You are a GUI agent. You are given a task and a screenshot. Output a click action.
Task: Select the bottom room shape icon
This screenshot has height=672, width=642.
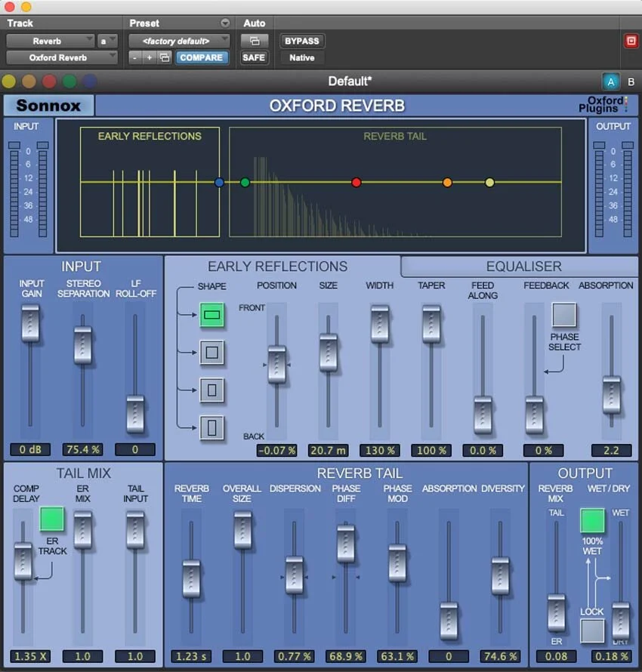(x=211, y=428)
